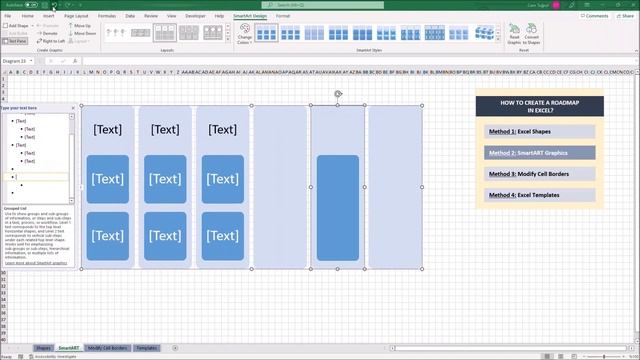The width and height of the screenshot is (640, 360).
Task: Toggle the AutoSave switch
Action: click(x=31, y=5)
